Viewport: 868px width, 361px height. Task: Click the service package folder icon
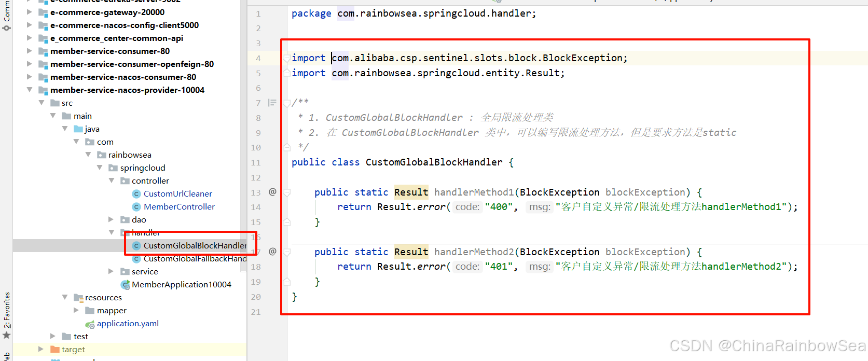pos(125,271)
